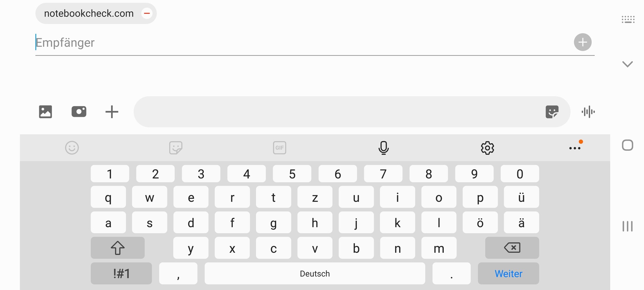
Task: Open emoji panel on keyboard toolbar
Action: coord(72,148)
